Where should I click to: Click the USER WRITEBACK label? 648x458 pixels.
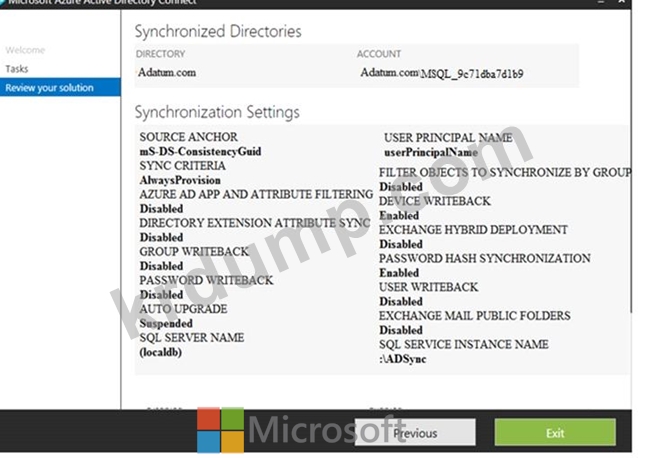click(429, 287)
